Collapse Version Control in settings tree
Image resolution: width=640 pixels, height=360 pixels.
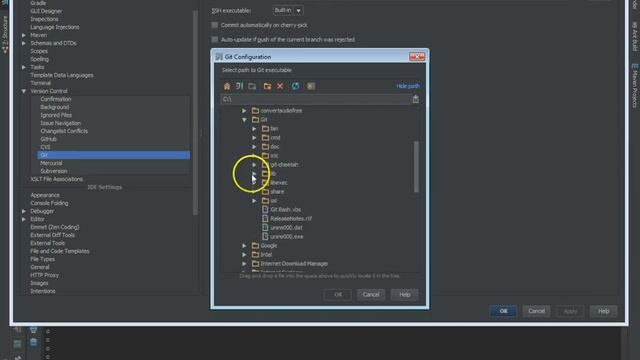click(x=24, y=91)
